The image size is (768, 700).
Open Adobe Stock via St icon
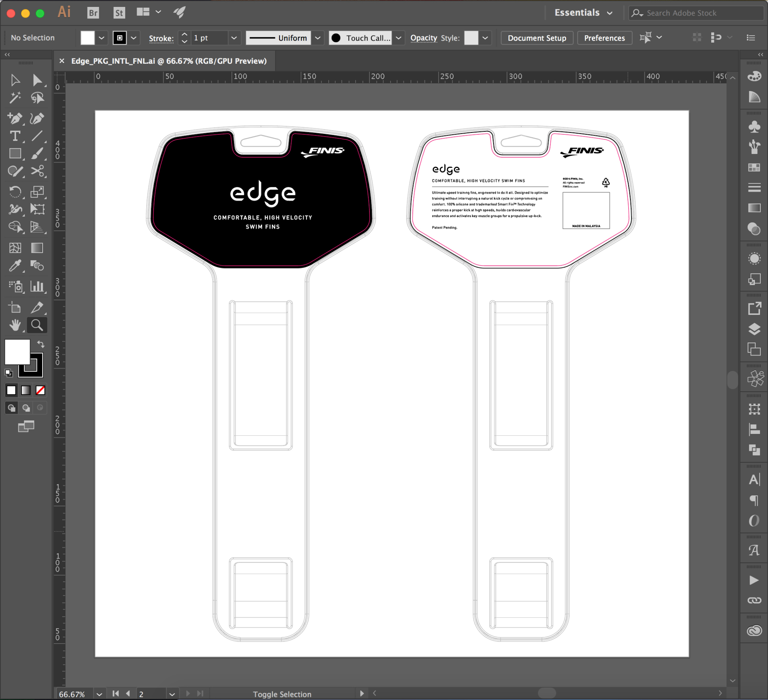pyautogui.click(x=119, y=13)
